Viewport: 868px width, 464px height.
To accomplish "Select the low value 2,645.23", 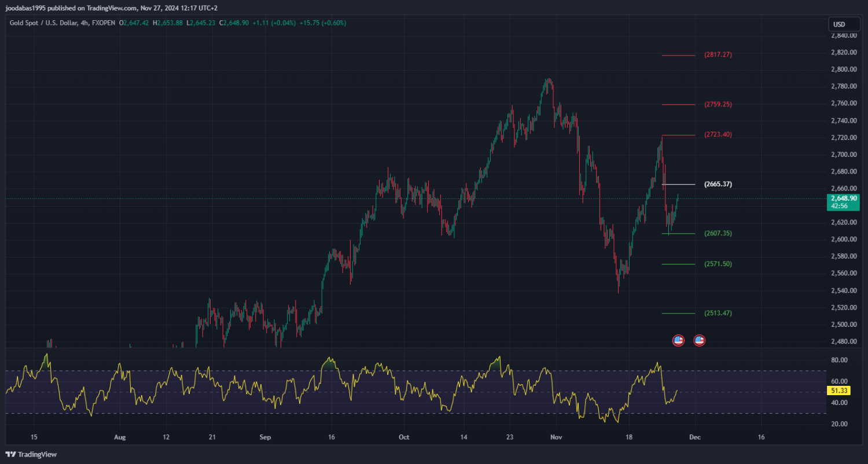I will [x=203, y=23].
